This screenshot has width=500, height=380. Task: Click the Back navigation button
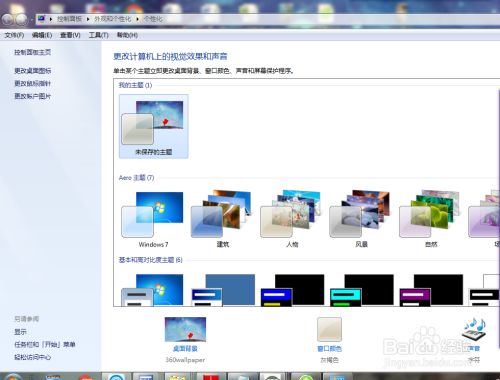tap(8, 19)
